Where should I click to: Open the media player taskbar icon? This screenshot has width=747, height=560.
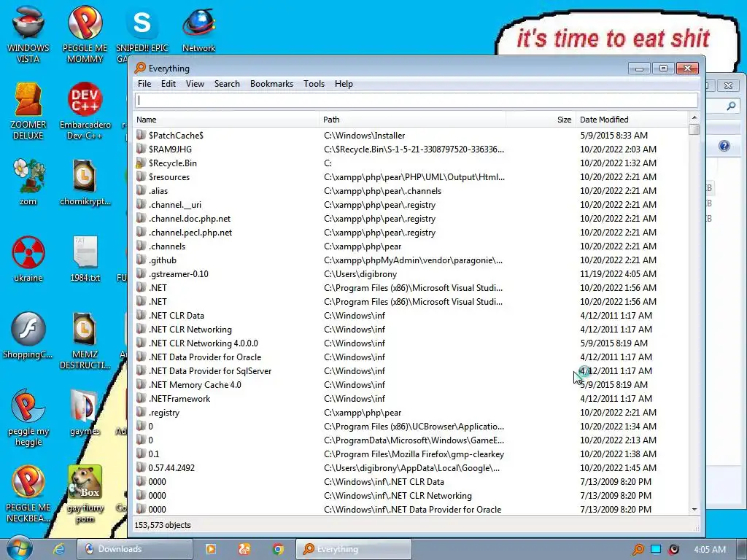[x=210, y=549]
